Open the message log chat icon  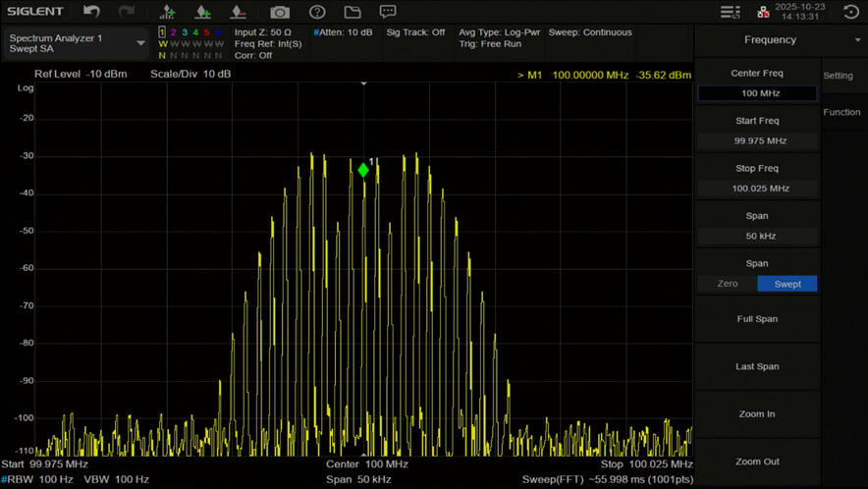[388, 12]
